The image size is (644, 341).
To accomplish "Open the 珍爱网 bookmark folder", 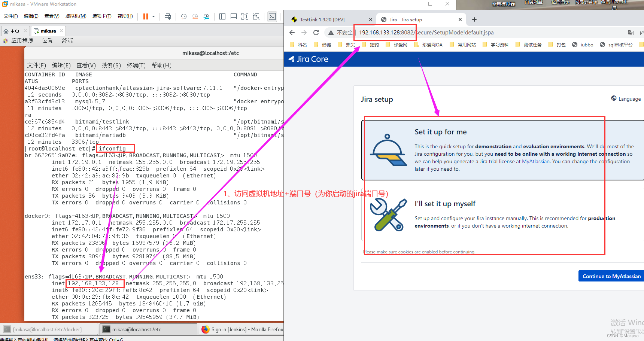I will tap(397, 45).
